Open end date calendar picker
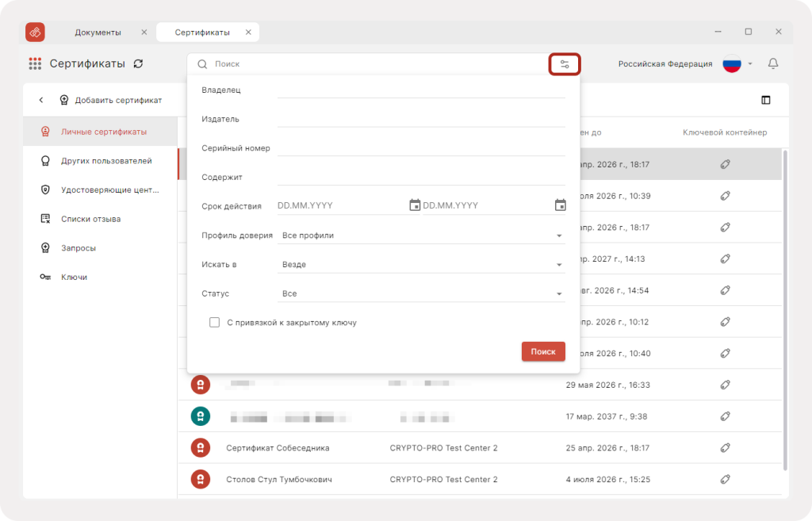The width and height of the screenshot is (812, 521). (561, 205)
